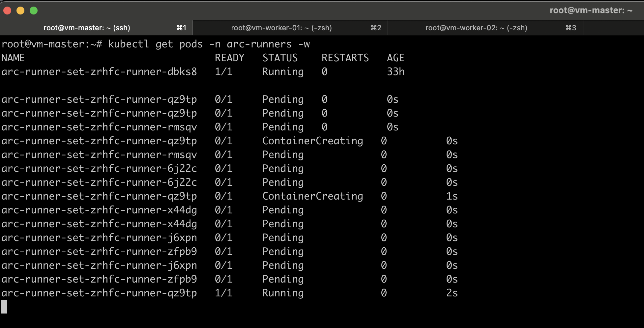The height and width of the screenshot is (328, 644).
Task: Select pod arc-runner-set-zrhfc-runner-dbks8
Action: coord(99,71)
